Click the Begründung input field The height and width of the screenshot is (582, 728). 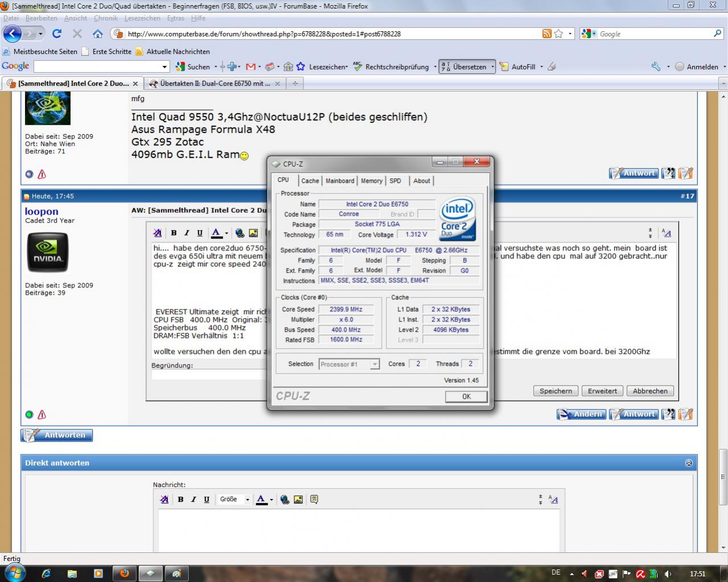[x=208, y=374]
